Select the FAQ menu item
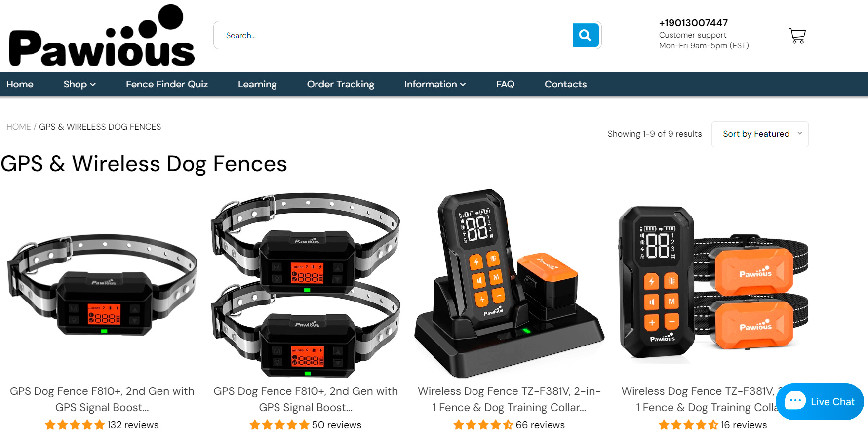This screenshot has height=432, width=868. [505, 84]
